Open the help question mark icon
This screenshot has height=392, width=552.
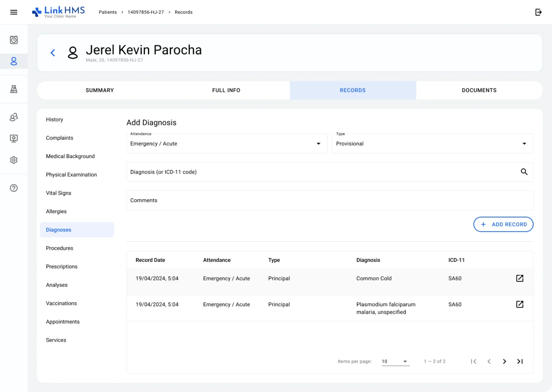coord(14,188)
